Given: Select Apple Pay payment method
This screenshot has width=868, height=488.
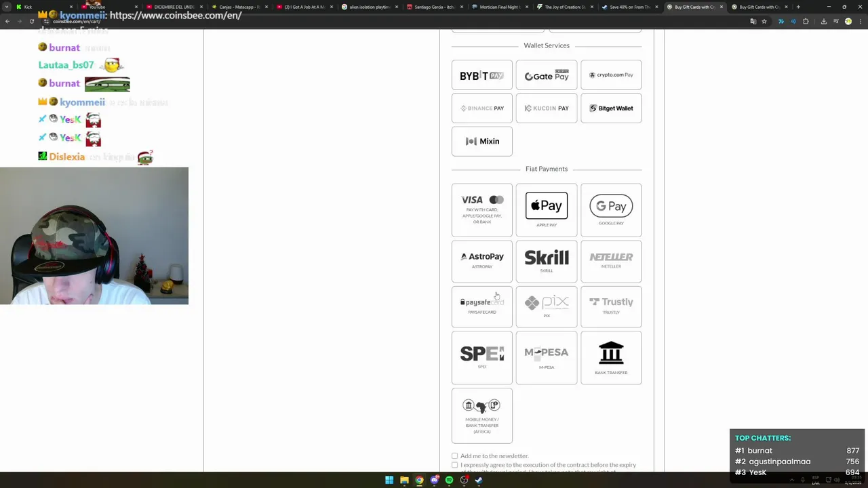Looking at the screenshot, I should coord(547,210).
